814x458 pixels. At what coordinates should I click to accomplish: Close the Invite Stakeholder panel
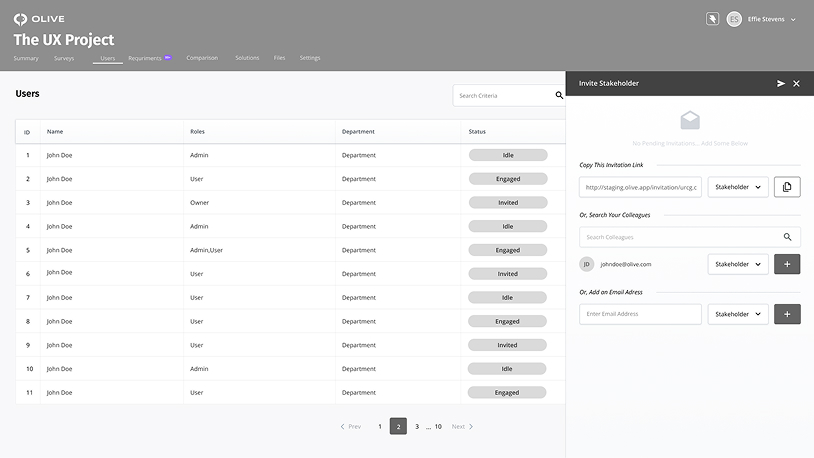pyautogui.click(x=796, y=84)
